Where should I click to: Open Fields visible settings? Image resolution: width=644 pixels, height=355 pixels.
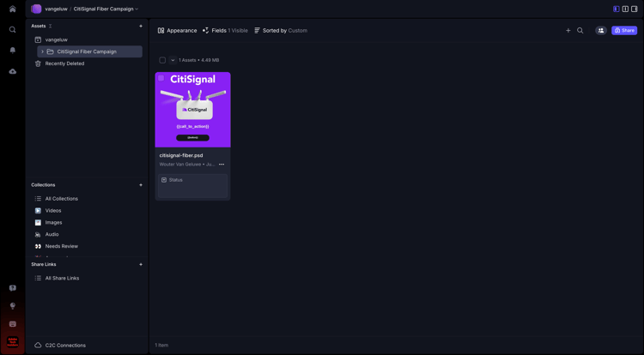225,30
